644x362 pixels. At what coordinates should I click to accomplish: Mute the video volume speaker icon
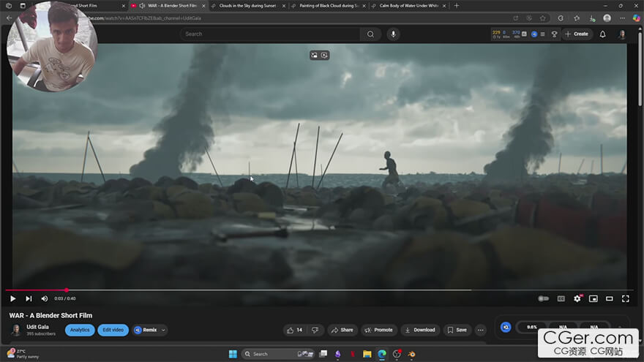45,299
